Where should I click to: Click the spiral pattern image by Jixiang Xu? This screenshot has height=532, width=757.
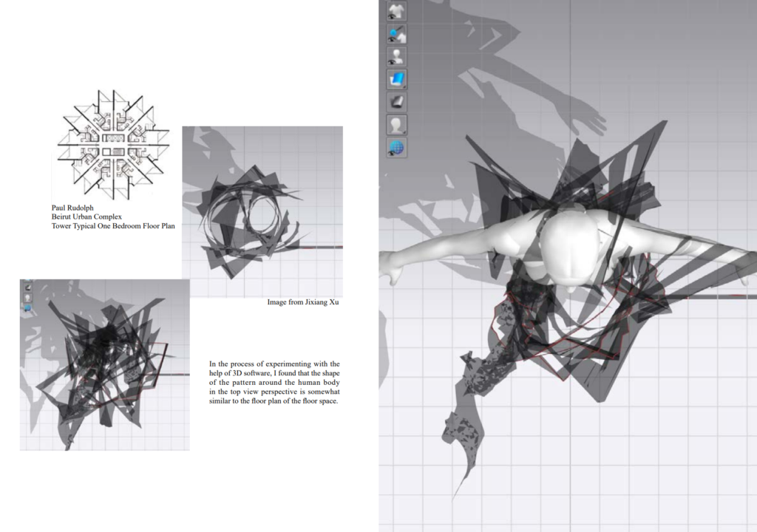pyautogui.click(x=262, y=211)
